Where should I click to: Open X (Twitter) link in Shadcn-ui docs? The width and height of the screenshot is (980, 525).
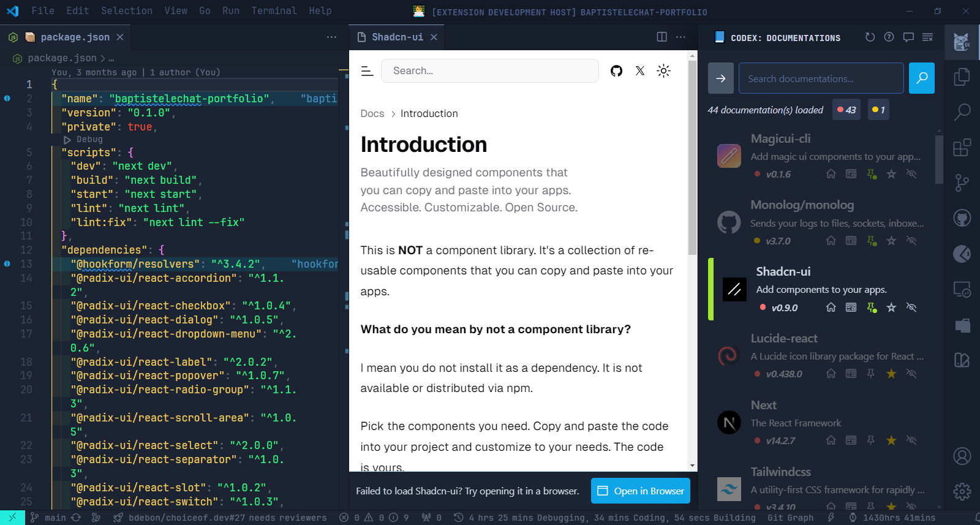point(640,71)
